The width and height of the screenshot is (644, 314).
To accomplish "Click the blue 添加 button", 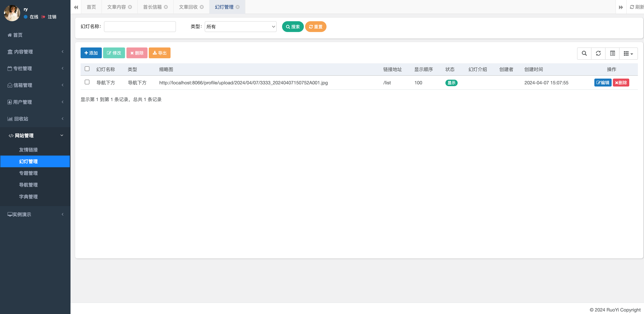I will [91, 53].
